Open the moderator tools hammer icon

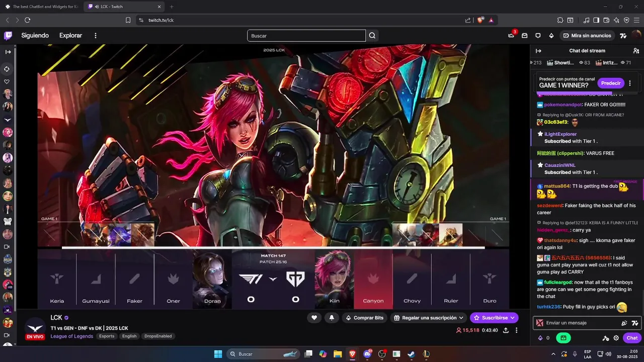click(606, 338)
